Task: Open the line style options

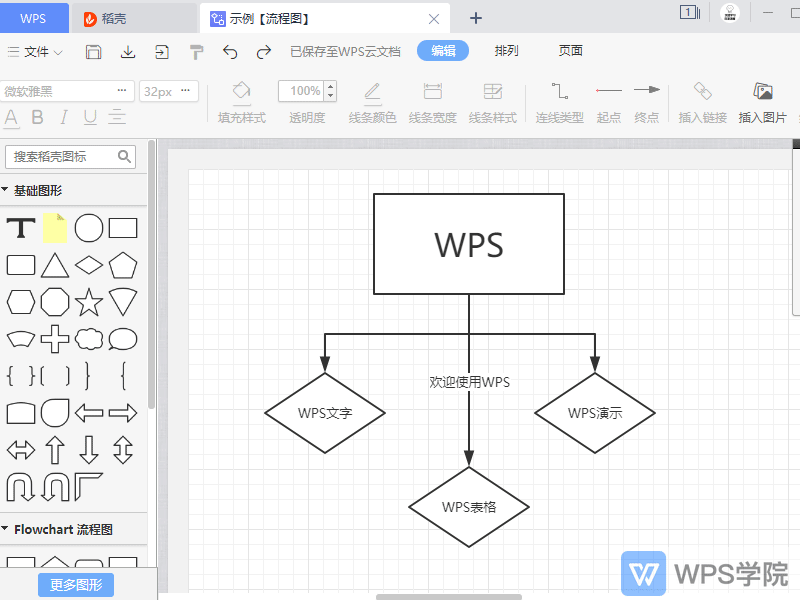Action: coord(493,103)
